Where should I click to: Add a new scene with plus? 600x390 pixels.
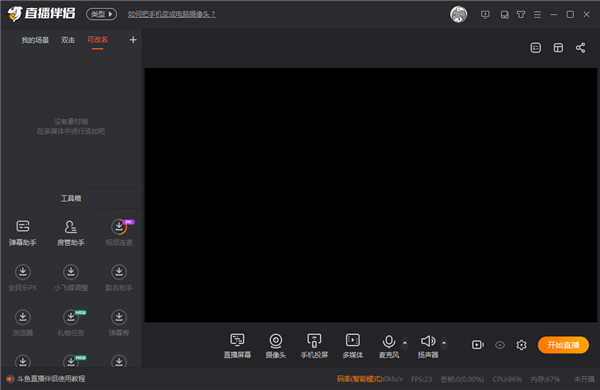point(133,40)
